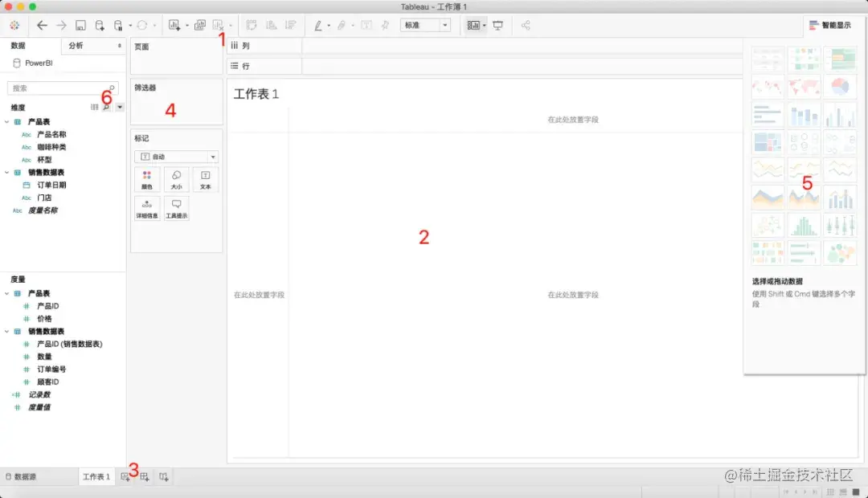The height and width of the screenshot is (498, 868).
Task: Switch to the 数据 pane tab
Action: (x=18, y=45)
